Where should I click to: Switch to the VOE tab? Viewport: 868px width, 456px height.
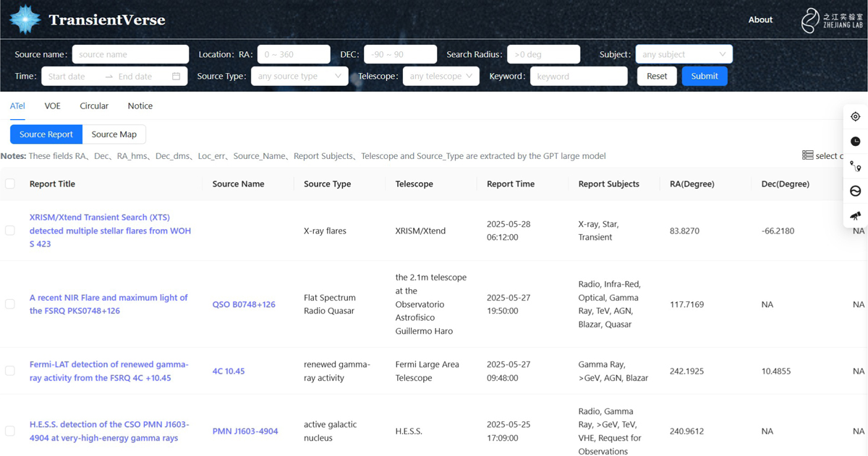click(x=52, y=106)
